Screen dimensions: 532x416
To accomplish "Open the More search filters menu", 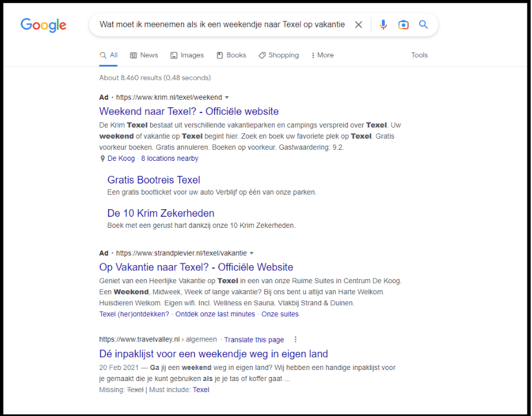I will click(322, 55).
